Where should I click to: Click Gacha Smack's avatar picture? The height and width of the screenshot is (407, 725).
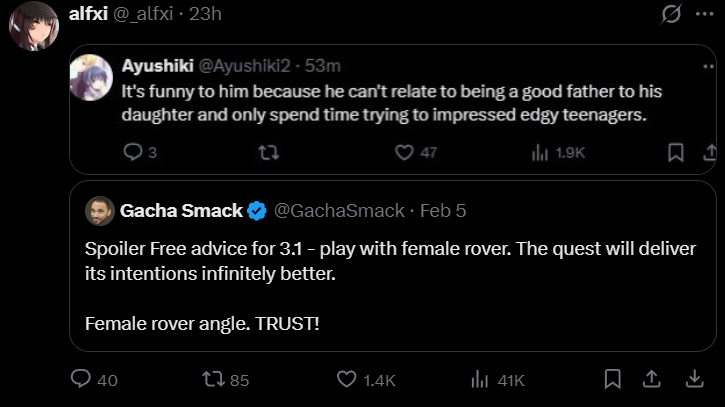98,211
